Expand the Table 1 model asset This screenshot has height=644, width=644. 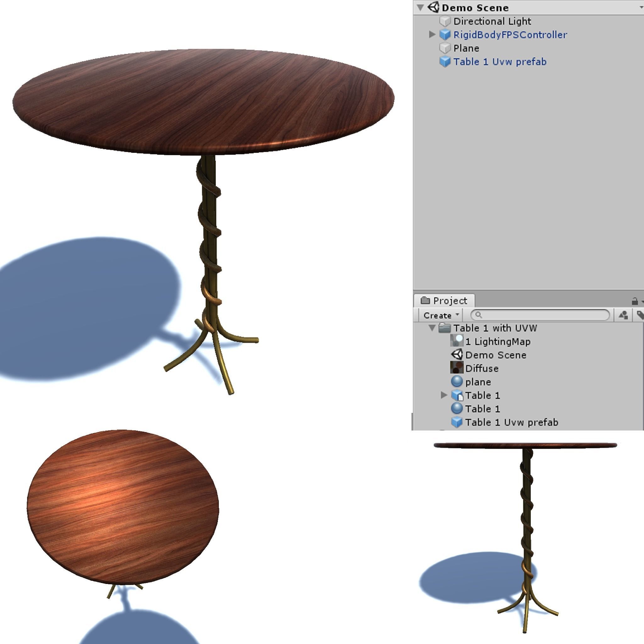pyautogui.click(x=444, y=395)
